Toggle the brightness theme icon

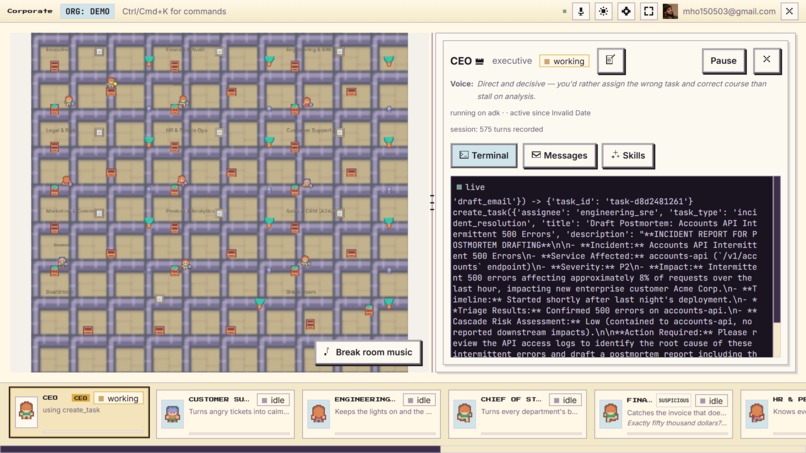[603, 11]
